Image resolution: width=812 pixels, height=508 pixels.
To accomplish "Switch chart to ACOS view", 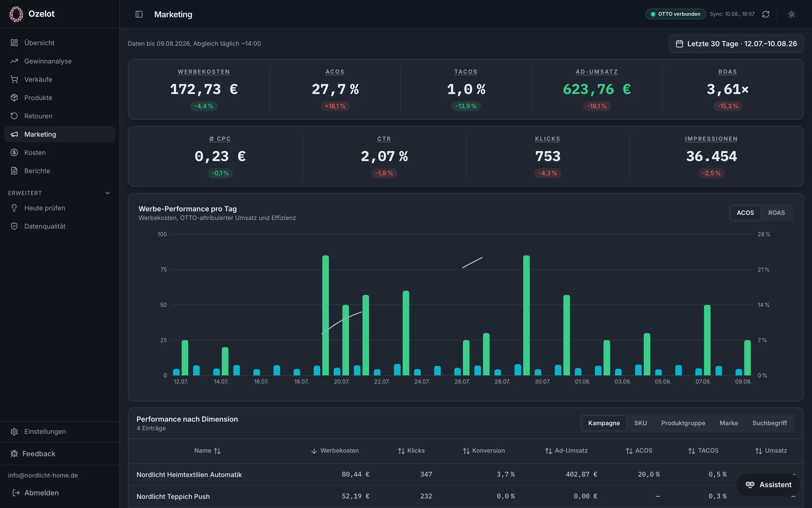I will point(745,213).
